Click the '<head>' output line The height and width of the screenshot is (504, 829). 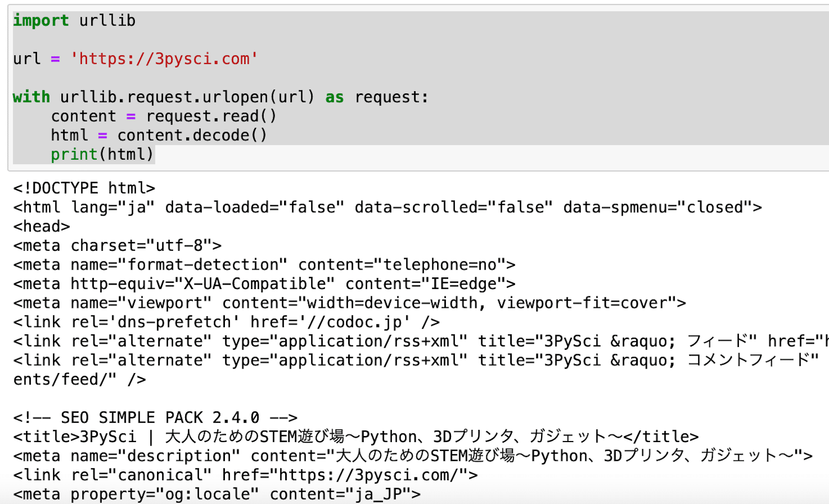pyautogui.click(x=41, y=227)
